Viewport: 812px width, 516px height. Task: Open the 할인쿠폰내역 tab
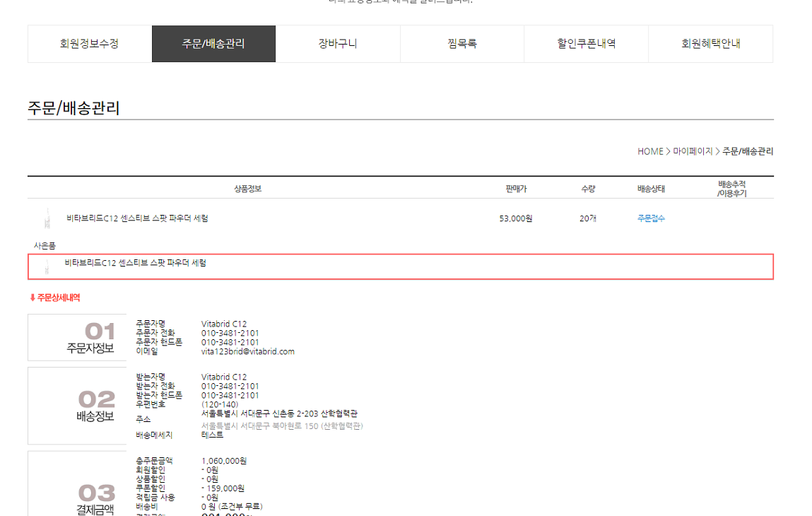(586, 44)
